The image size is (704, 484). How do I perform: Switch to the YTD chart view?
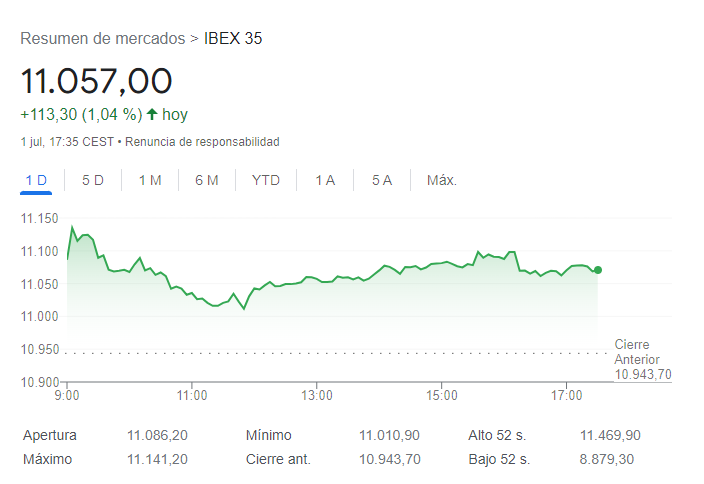pyautogui.click(x=266, y=180)
